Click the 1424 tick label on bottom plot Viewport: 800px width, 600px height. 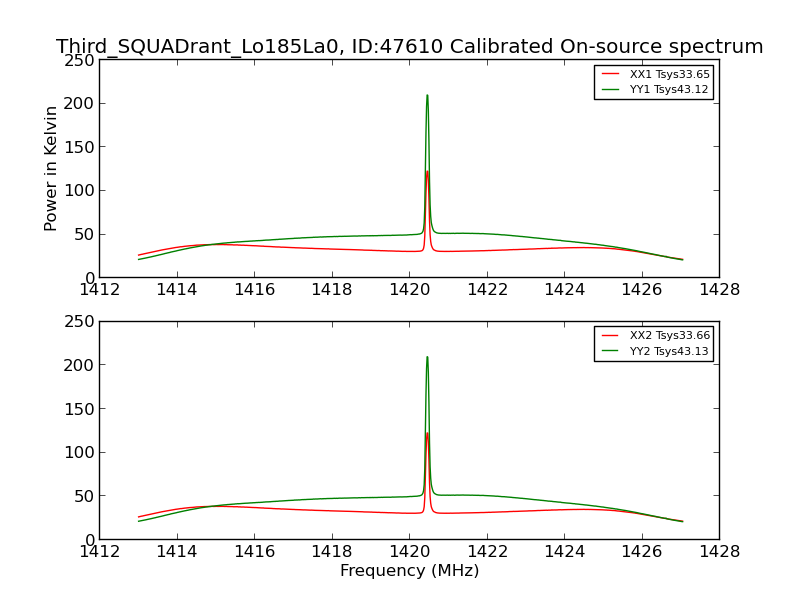pyautogui.click(x=564, y=552)
